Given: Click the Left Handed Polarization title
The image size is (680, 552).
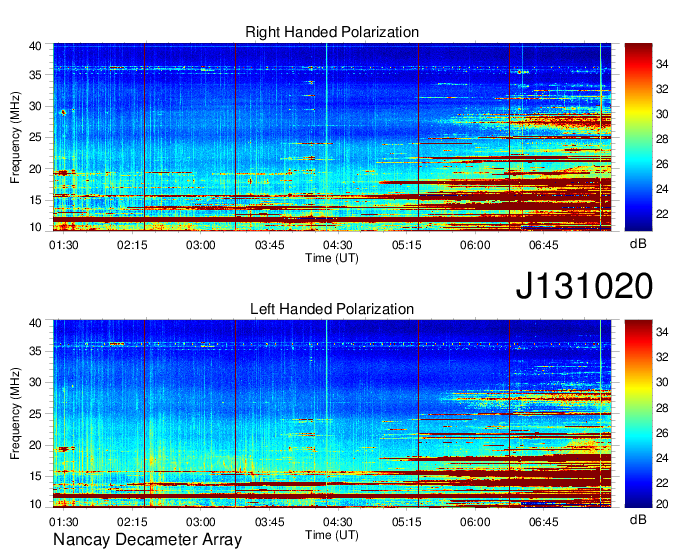Looking at the screenshot, I should pos(332,309).
